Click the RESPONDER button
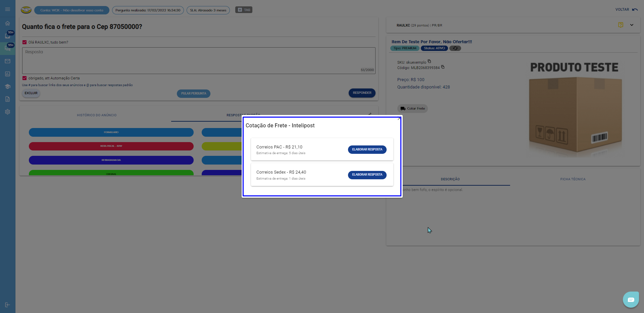Viewport: 644px width, 313px height. (x=362, y=93)
